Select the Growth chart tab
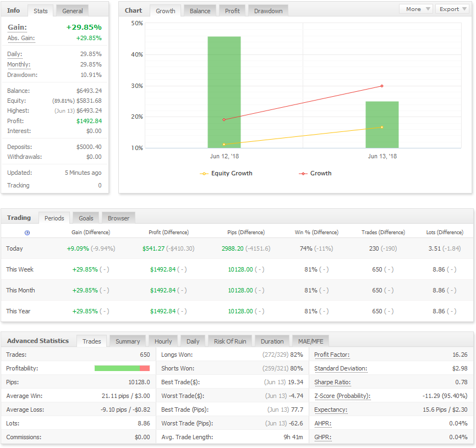 tap(166, 11)
